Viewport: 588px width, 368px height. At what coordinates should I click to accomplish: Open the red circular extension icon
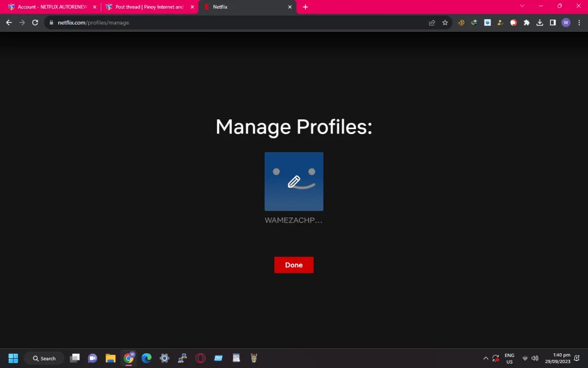tap(513, 22)
